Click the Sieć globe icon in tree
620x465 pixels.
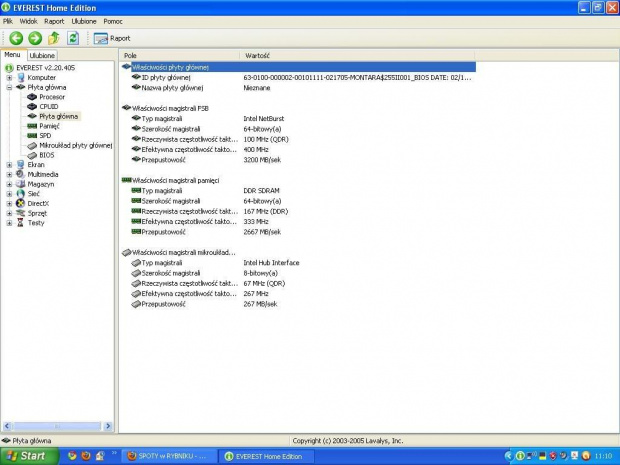pos(21,194)
